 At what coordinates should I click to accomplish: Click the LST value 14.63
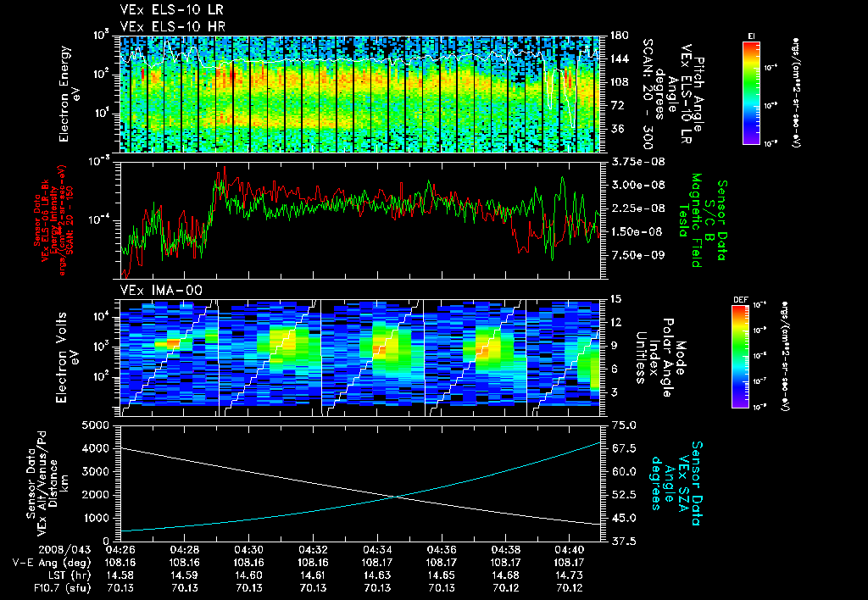(377, 575)
